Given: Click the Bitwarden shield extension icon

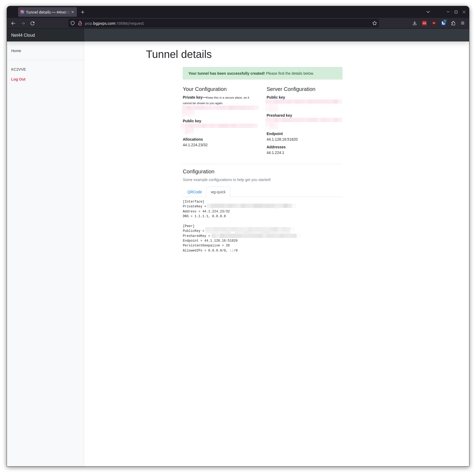Looking at the screenshot, I should click(x=444, y=23).
